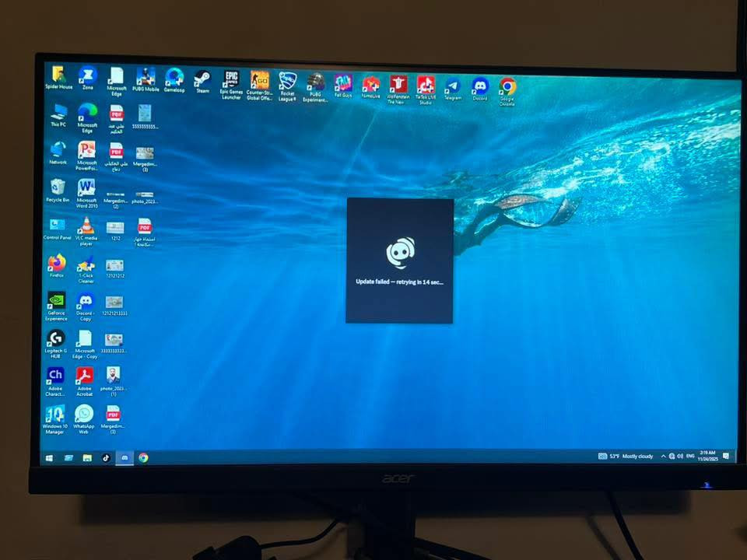Open Google Chrome desktop shortcut
This screenshot has height=560, width=747.
[x=507, y=87]
